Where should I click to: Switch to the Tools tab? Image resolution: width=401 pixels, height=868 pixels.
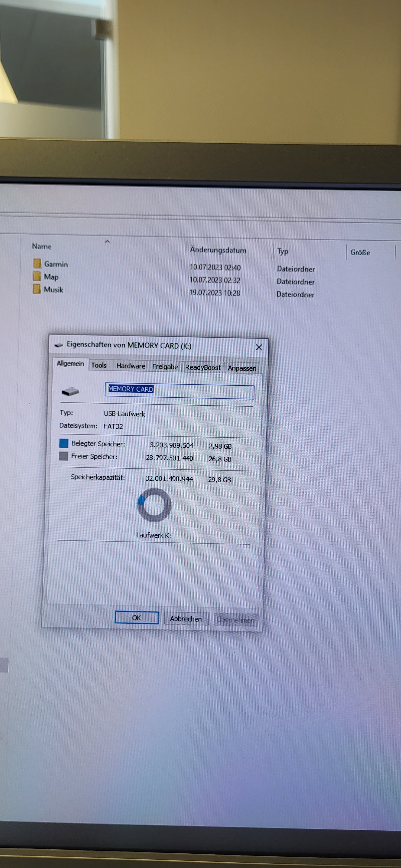pyautogui.click(x=99, y=365)
